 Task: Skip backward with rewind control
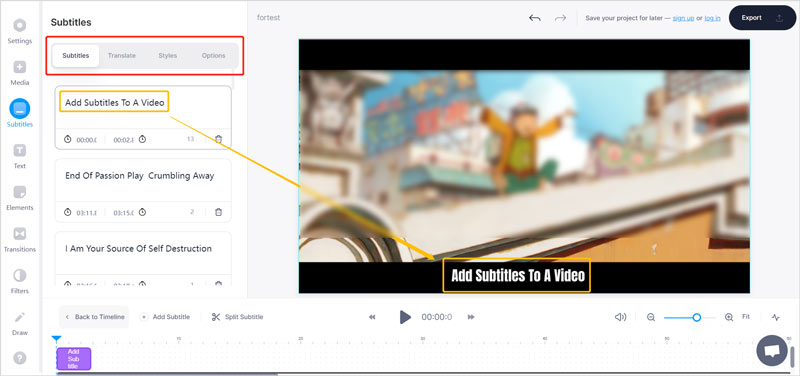tap(372, 317)
